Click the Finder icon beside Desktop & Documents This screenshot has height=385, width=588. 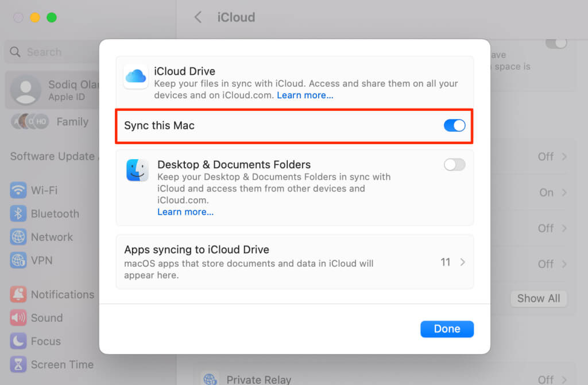pos(137,170)
